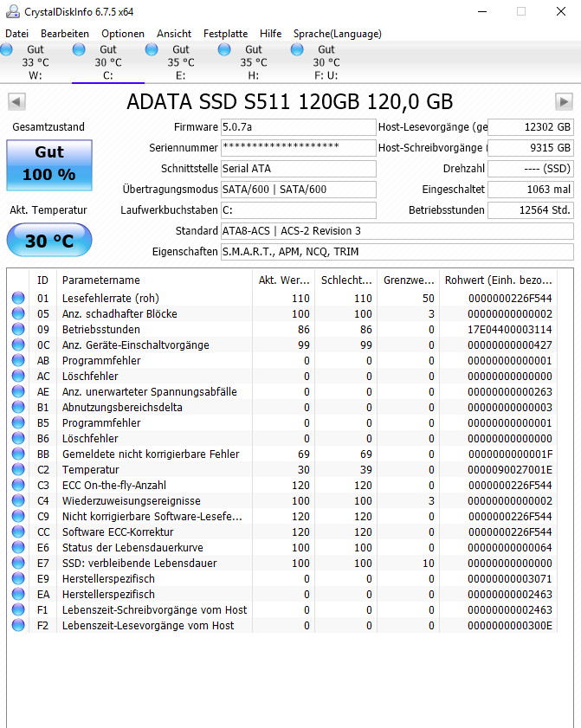The image size is (581, 728).
Task: Open the Optionen menu
Action: click(123, 34)
